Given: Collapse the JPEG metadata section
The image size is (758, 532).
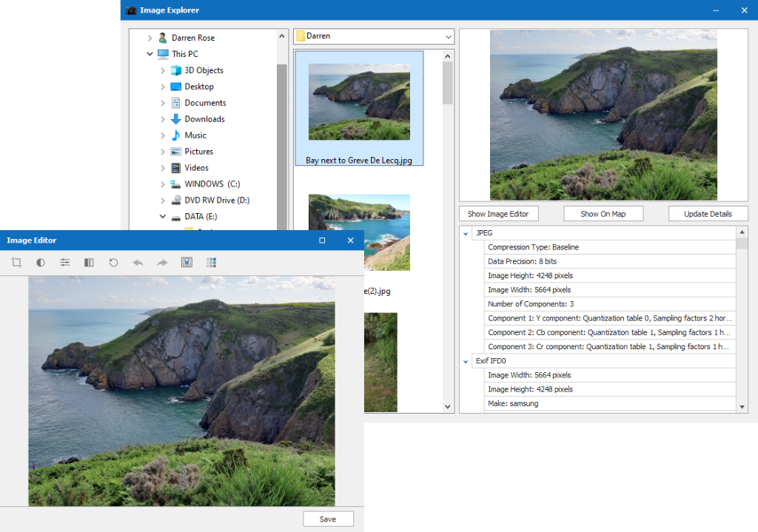Looking at the screenshot, I should [466, 233].
